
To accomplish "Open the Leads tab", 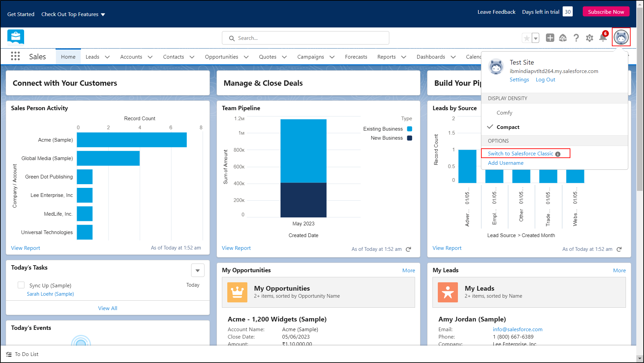I will click(x=92, y=57).
